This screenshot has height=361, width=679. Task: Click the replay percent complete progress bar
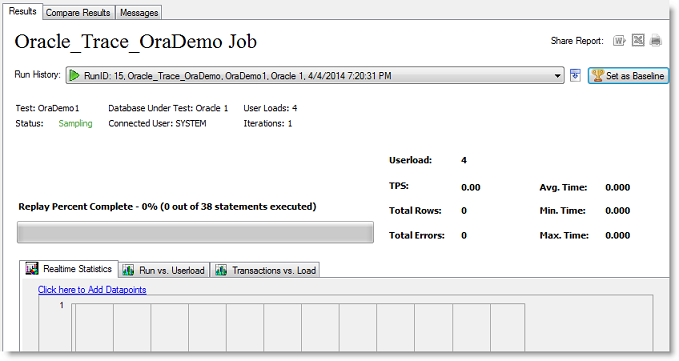point(195,232)
